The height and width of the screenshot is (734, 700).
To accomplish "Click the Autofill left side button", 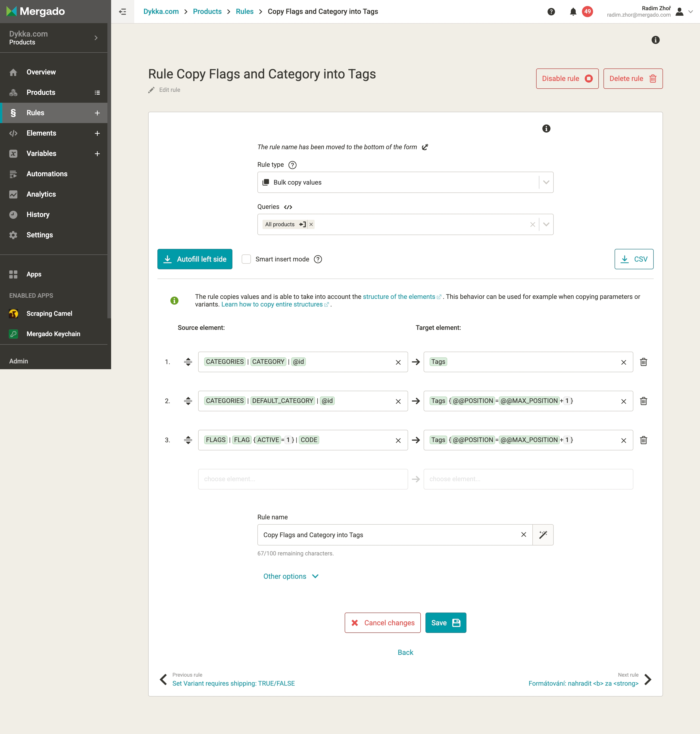I will [x=195, y=259].
